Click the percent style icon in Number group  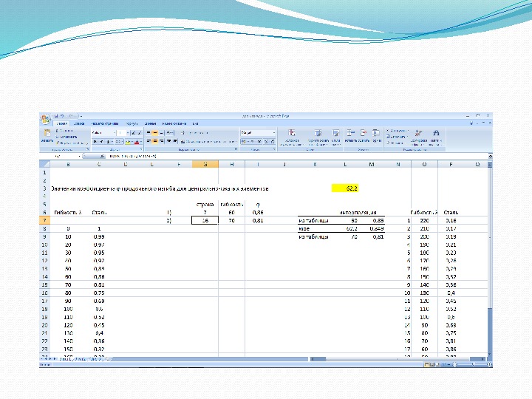tap(252, 141)
